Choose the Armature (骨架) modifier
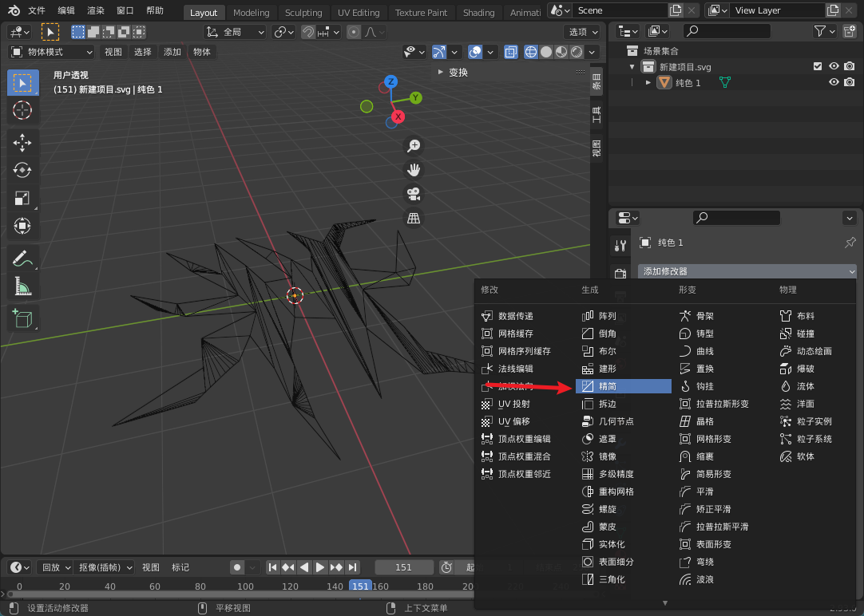 pos(722,316)
